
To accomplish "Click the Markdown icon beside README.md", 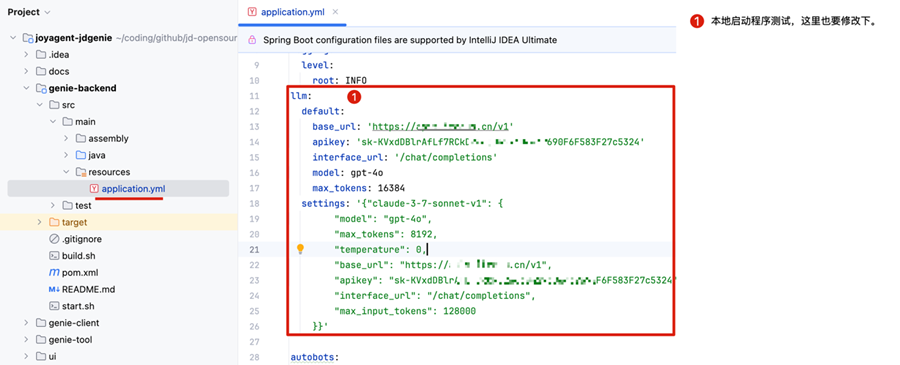I will (54, 289).
